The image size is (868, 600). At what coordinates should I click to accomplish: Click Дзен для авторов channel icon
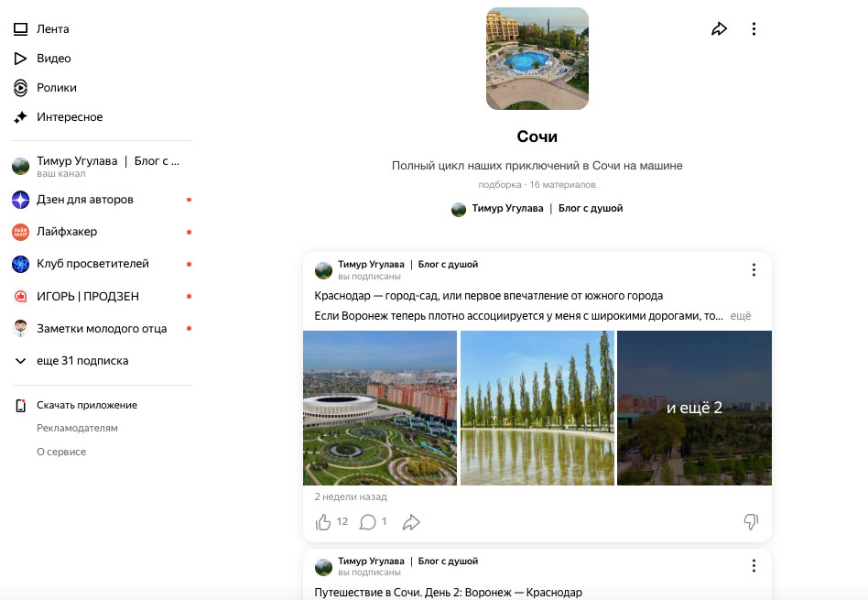coord(20,200)
